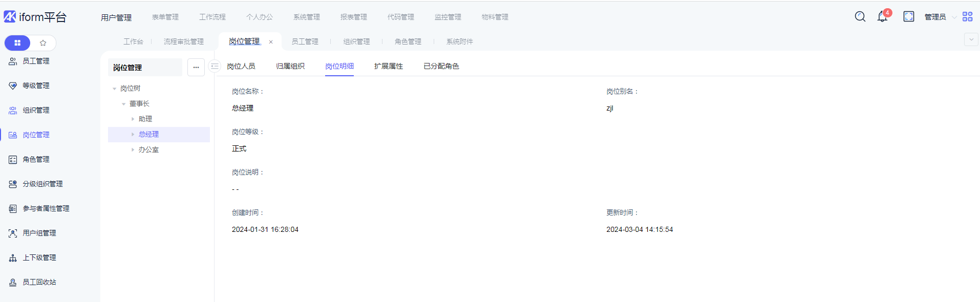Collapse the 董事长 tree node

click(x=124, y=104)
